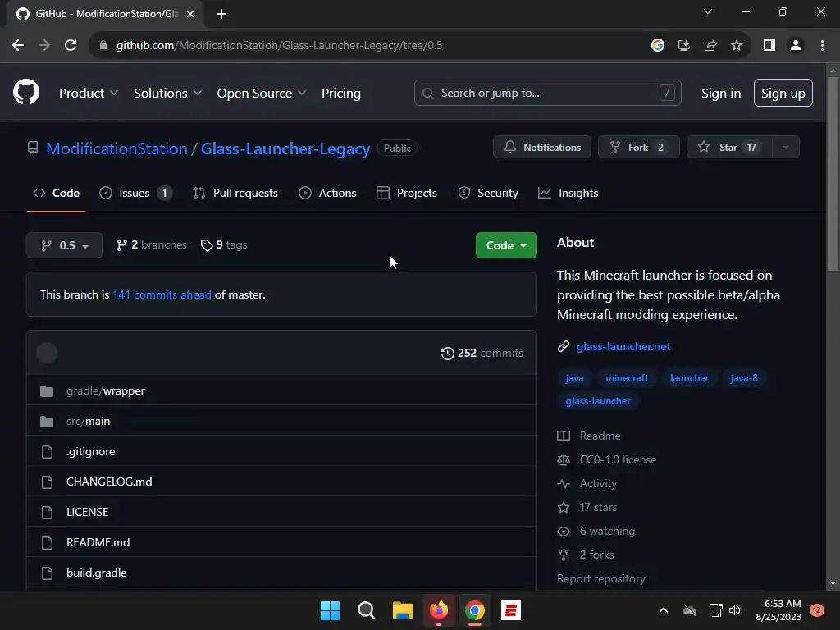Go back to previous page
The image size is (840, 630).
coord(18,46)
